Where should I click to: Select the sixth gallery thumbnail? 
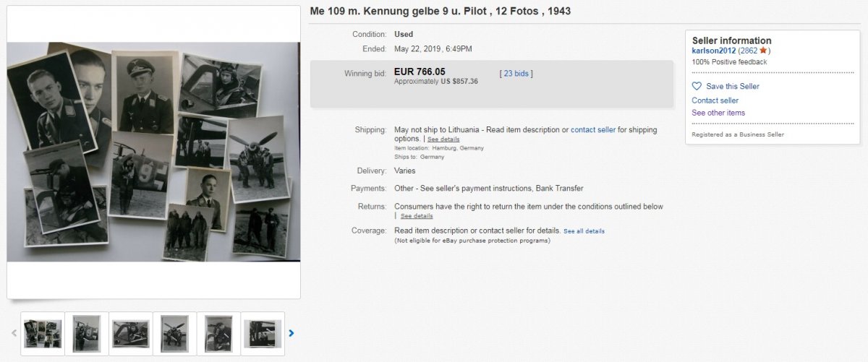point(263,333)
